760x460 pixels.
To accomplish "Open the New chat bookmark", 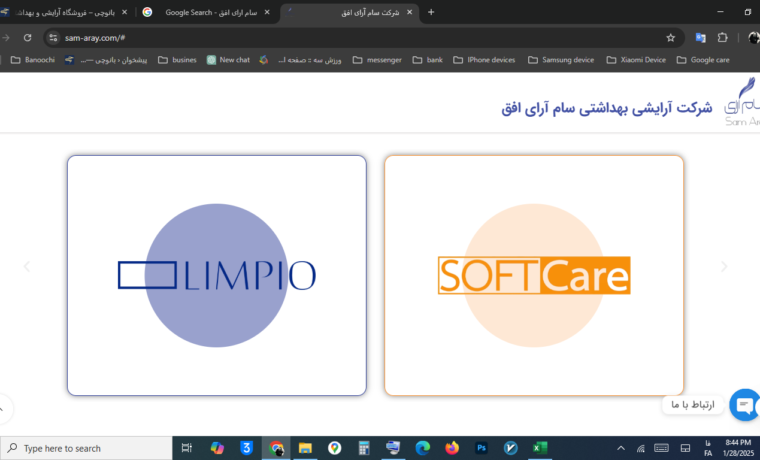I will (228, 60).
